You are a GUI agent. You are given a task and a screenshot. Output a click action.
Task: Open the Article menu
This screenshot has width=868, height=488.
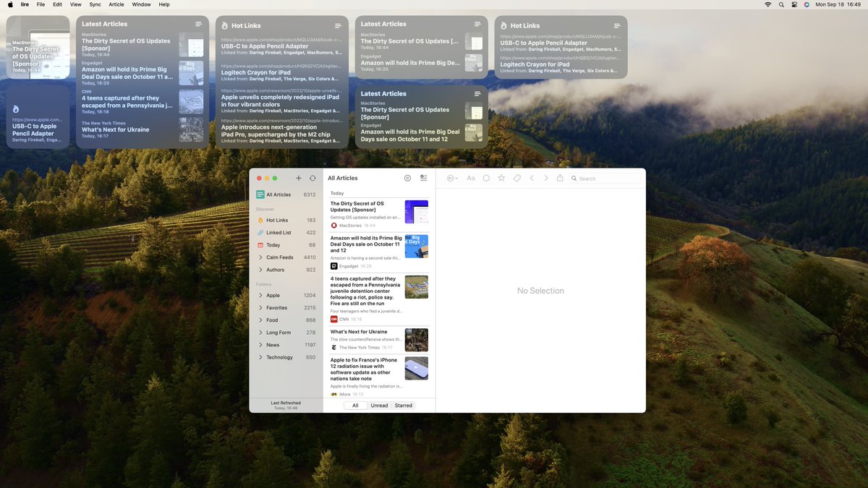pyautogui.click(x=116, y=4)
